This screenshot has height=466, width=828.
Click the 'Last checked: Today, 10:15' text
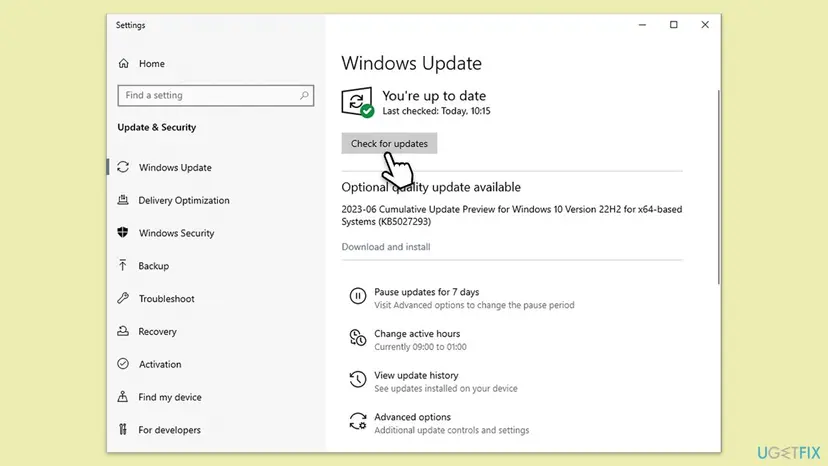click(436, 111)
